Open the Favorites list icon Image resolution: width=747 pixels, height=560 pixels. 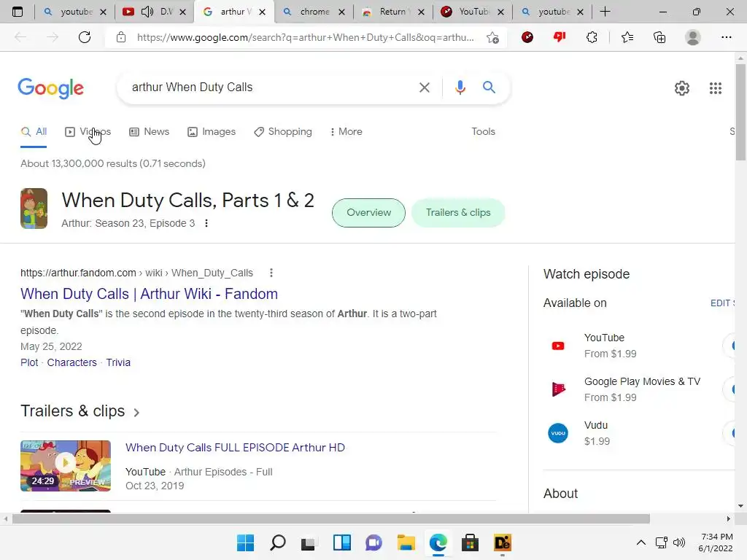pos(627,37)
